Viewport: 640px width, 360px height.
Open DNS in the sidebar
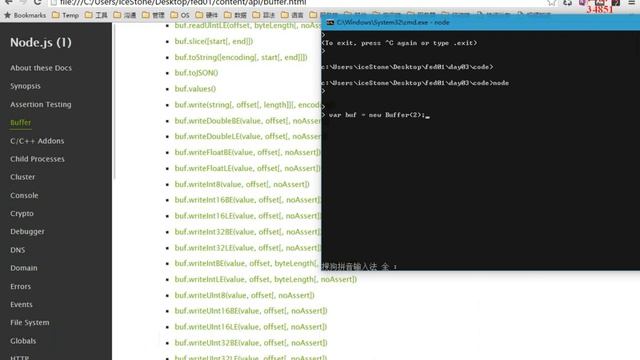[x=18, y=250]
